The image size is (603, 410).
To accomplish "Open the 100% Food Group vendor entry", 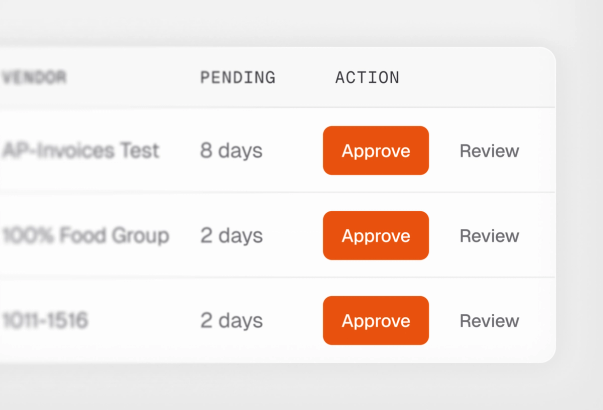I will pos(85,236).
